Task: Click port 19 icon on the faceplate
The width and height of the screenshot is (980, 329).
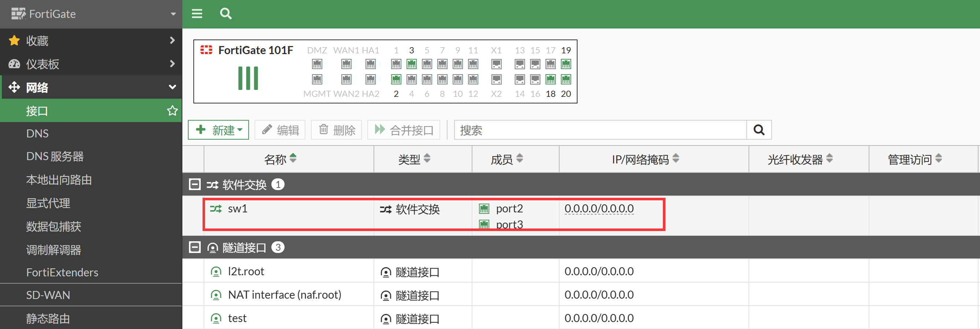Action: point(566,64)
